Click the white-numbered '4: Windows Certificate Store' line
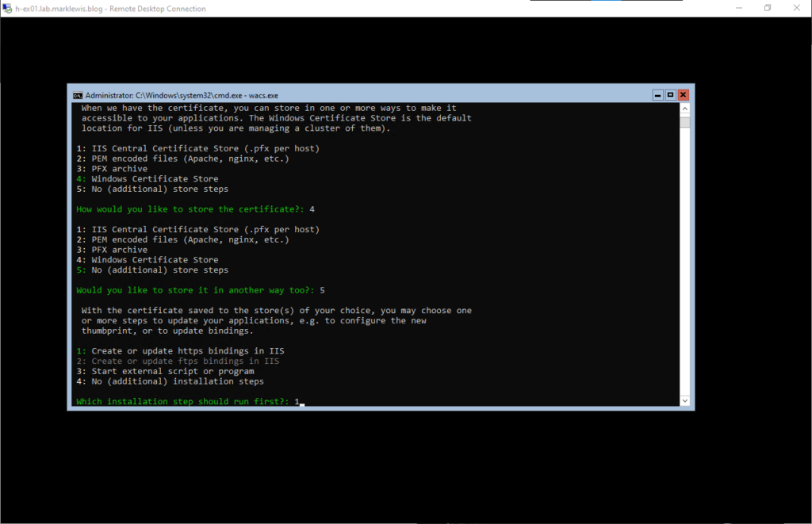Viewport: 812px width, 524px height. [147, 260]
